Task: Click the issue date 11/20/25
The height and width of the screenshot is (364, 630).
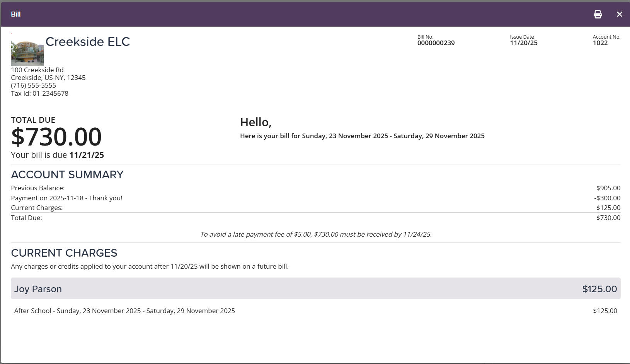Action: pos(523,43)
